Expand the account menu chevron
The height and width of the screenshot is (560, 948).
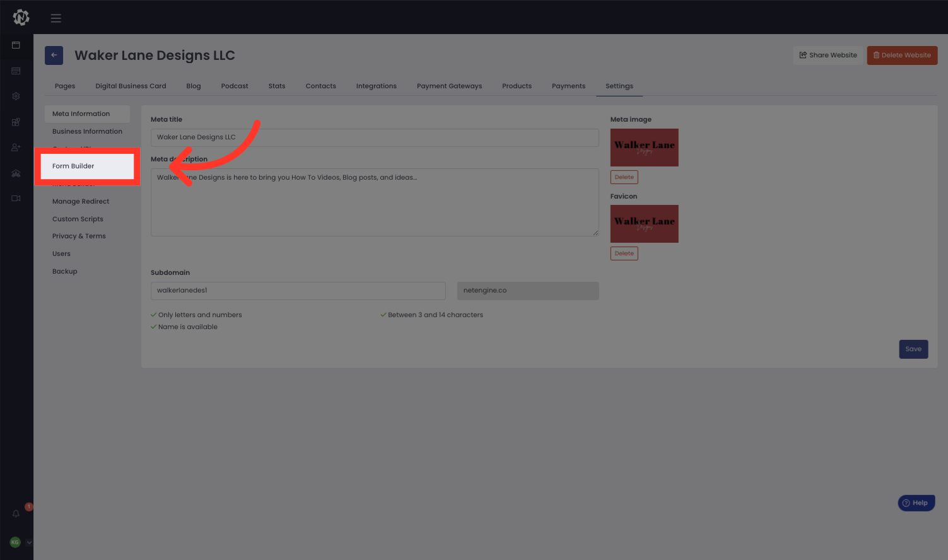(x=29, y=542)
